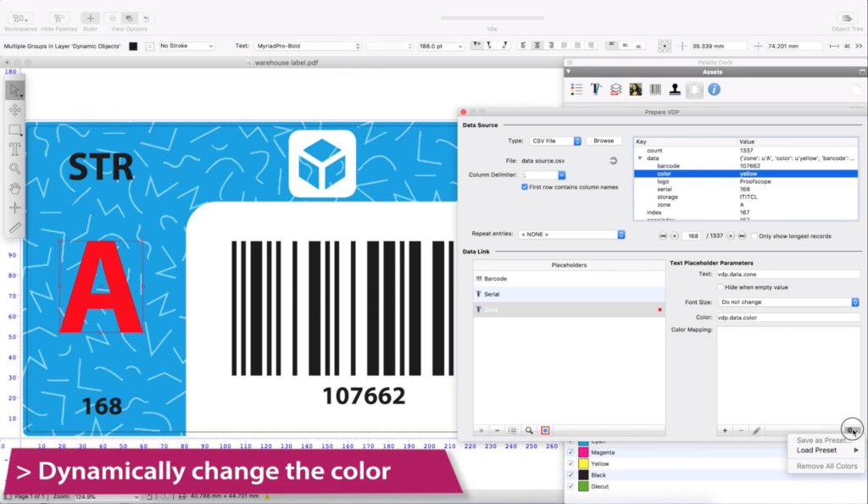Viewport: 868px width, 504px height.
Task: Click the Browse button
Action: 604,141
